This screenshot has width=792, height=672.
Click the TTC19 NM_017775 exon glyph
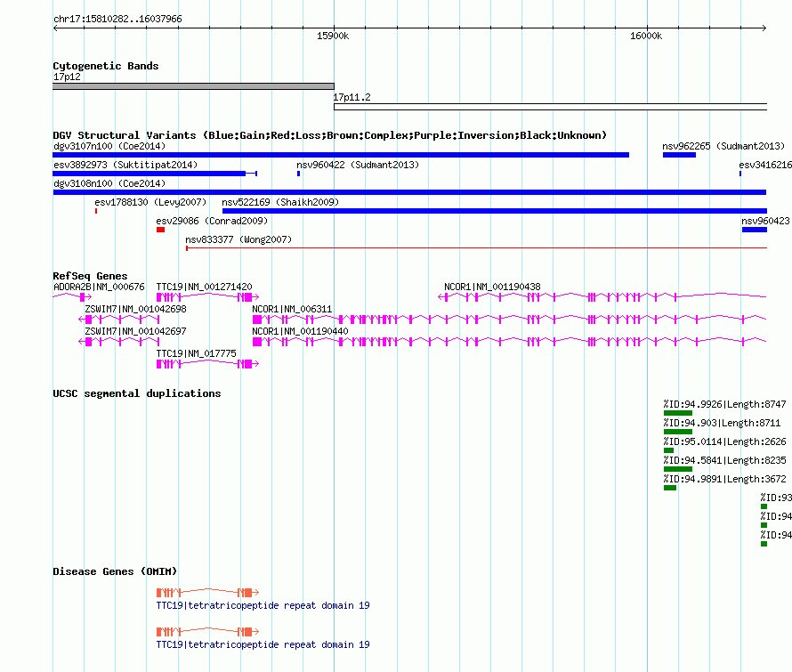(x=207, y=364)
